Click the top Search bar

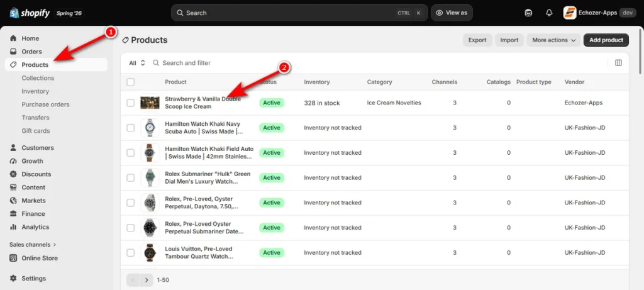(x=299, y=13)
